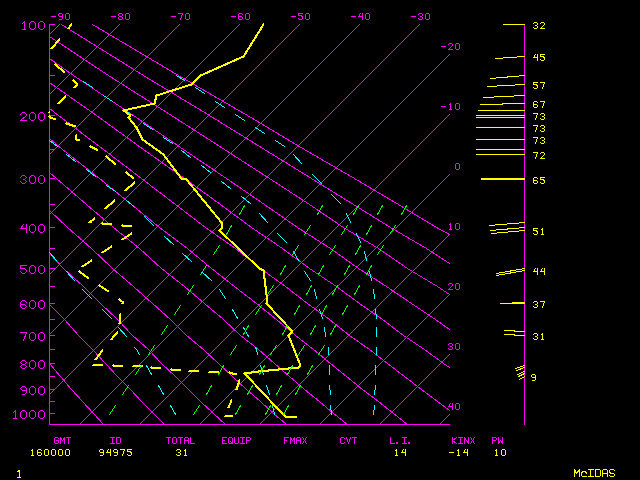Click the wind speed value 65

pyautogui.click(x=538, y=181)
